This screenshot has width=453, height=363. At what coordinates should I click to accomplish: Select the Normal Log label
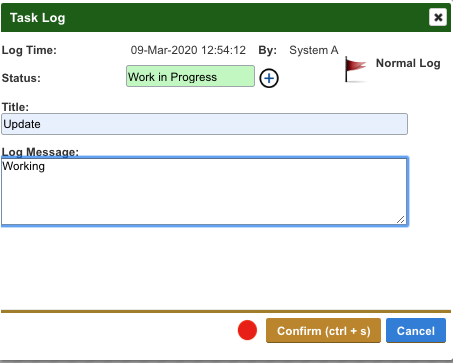[x=408, y=63]
